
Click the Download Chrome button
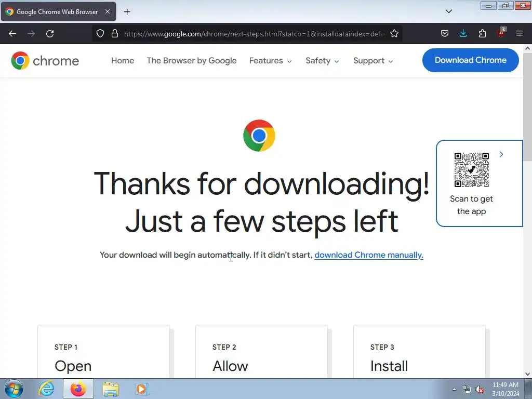(x=471, y=60)
